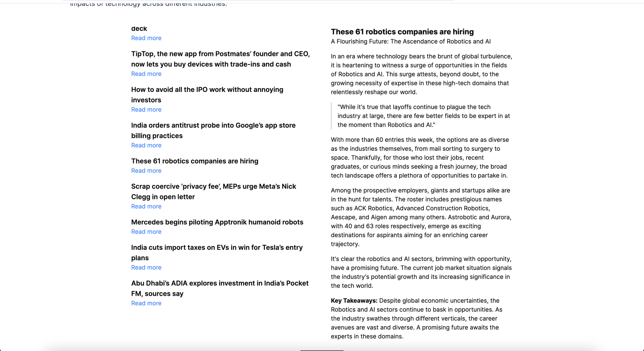Select India orders antitrust probe headline
The width and height of the screenshot is (644, 351).
pos(213,130)
